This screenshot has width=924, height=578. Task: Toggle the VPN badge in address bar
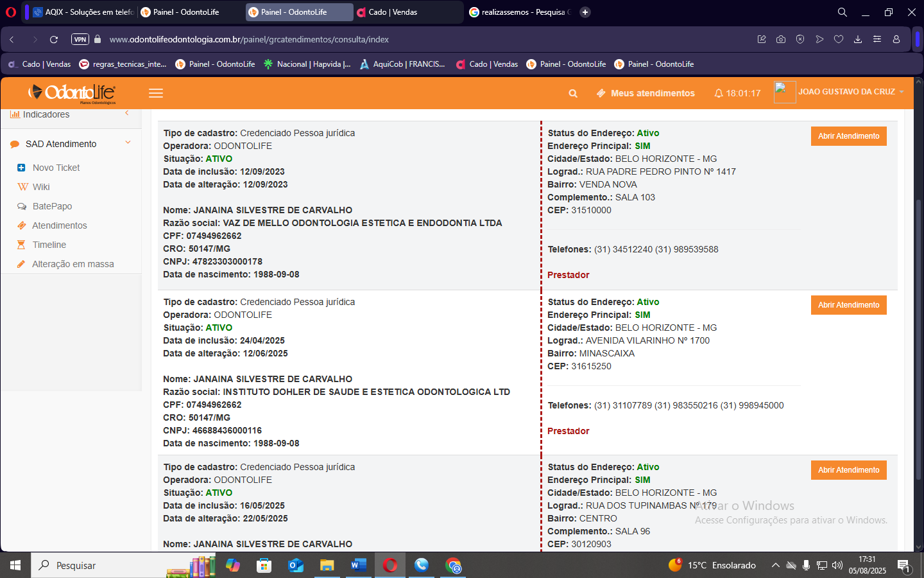(80, 39)
